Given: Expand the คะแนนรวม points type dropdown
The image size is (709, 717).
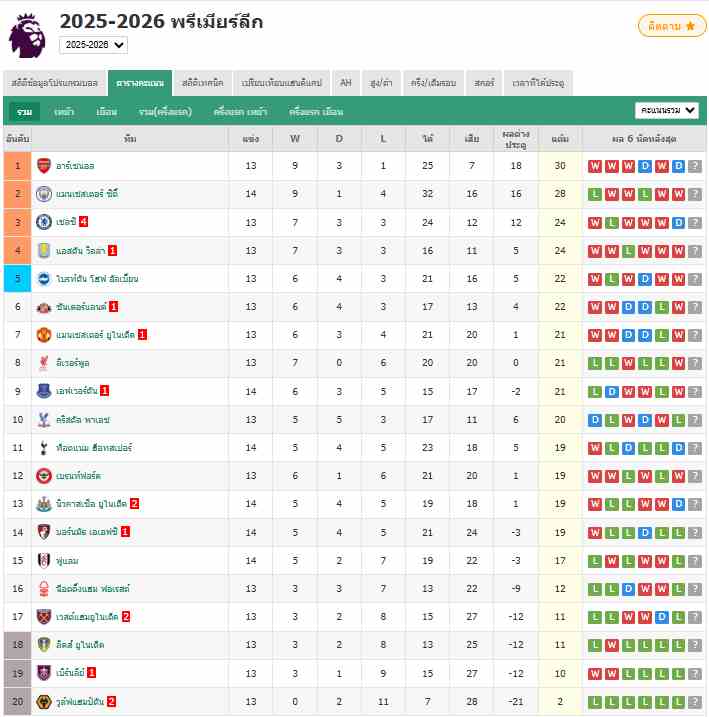Looking at the screenshot, I should pos(667,110).
